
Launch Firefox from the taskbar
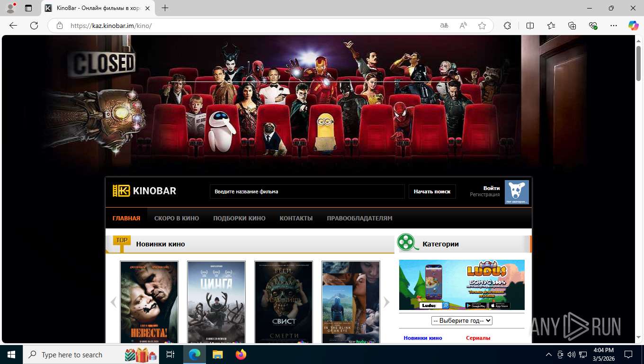241,355
